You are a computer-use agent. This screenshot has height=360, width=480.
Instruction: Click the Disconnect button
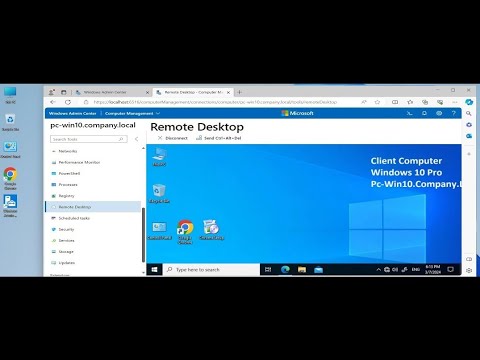click(173, 138)
